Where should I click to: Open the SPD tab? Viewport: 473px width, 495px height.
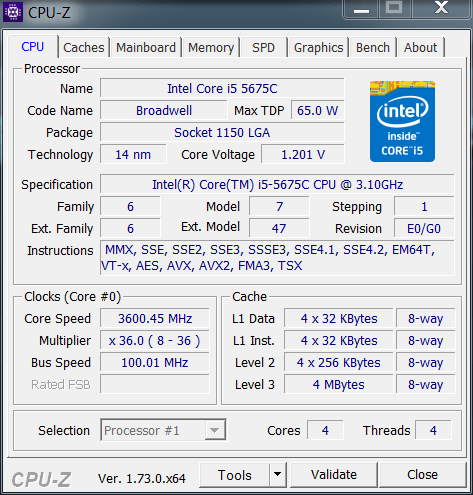(x=263, y=47)
